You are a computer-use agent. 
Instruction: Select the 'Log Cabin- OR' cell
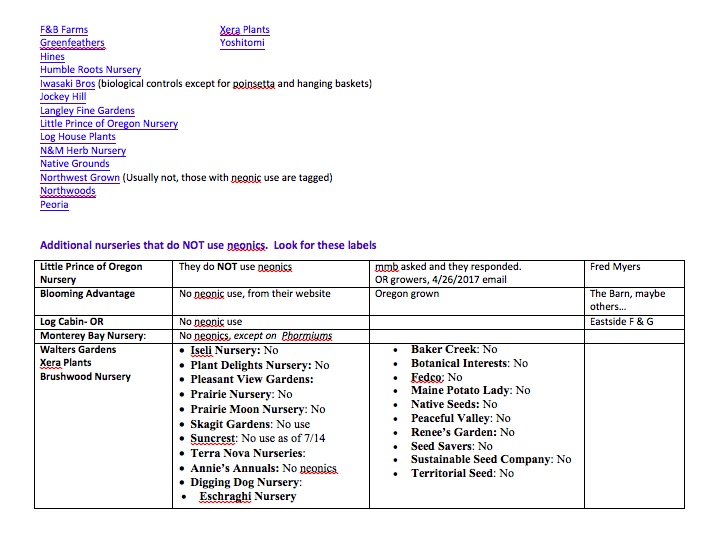click(x=104, y=322)
